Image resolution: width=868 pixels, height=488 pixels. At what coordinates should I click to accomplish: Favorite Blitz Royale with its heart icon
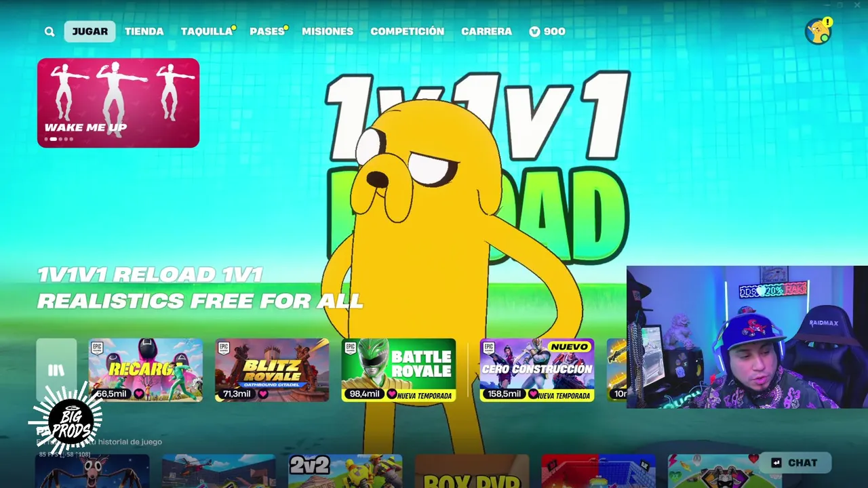[x=263, y=394]
